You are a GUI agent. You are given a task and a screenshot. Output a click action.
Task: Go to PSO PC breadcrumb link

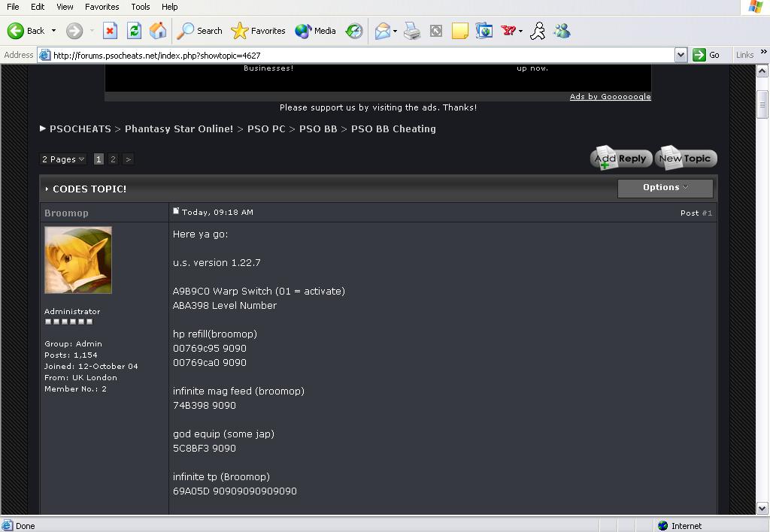(266, 129)
